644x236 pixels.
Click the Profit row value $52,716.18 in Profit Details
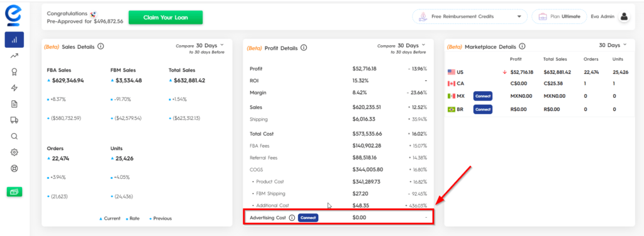click(x=365, y=69)
